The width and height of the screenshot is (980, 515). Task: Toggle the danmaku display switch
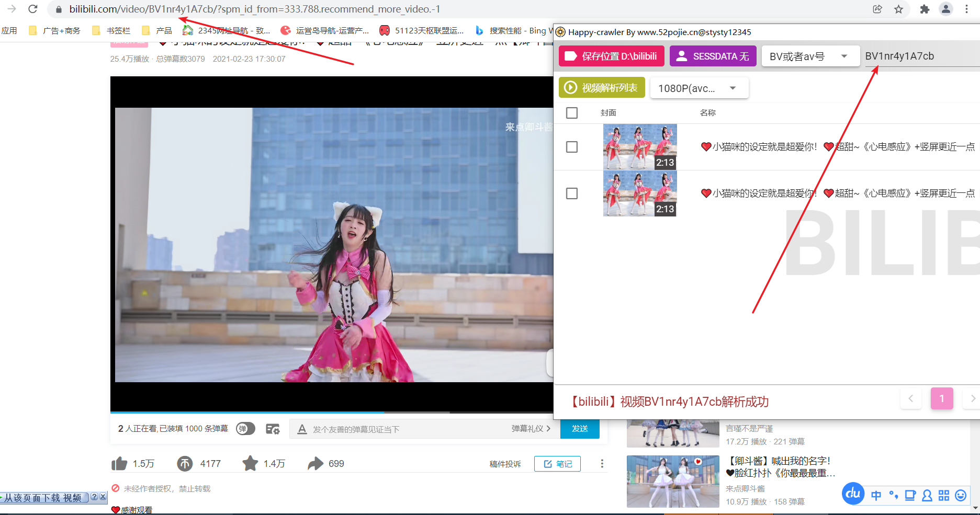pyautogui.click(x=245, y=429)
